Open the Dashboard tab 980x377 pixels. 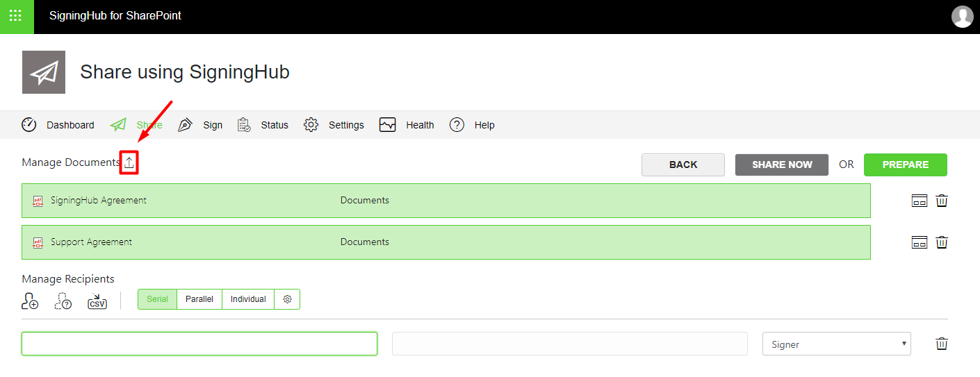click(58, 125)
